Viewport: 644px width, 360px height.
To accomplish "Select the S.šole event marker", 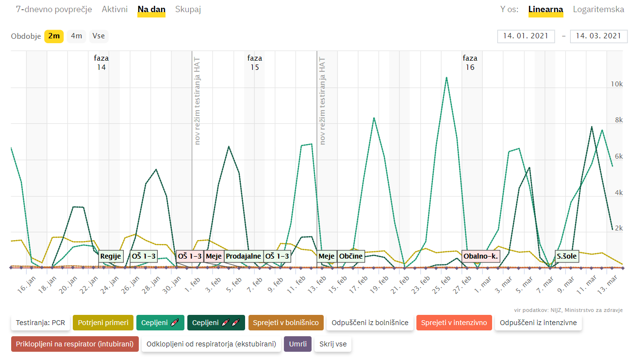I will pos(567,256).
